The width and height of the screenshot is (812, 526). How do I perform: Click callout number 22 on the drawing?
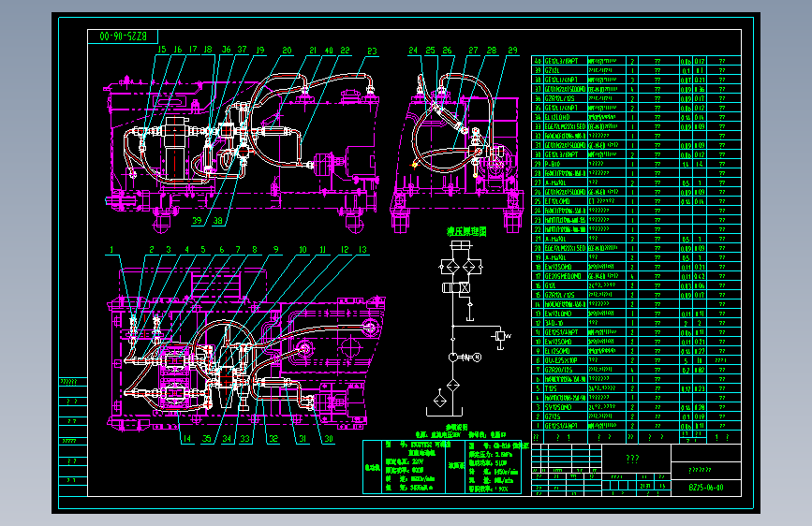pyautogui.click(x=345, y=51)
